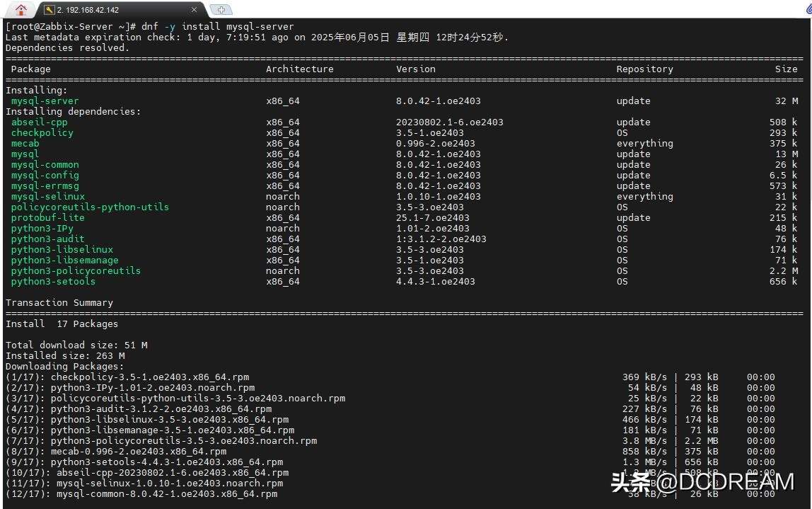
Task: Click the (8/17) mecab download line
Action: pyautogui.click(x=116, y=451)
